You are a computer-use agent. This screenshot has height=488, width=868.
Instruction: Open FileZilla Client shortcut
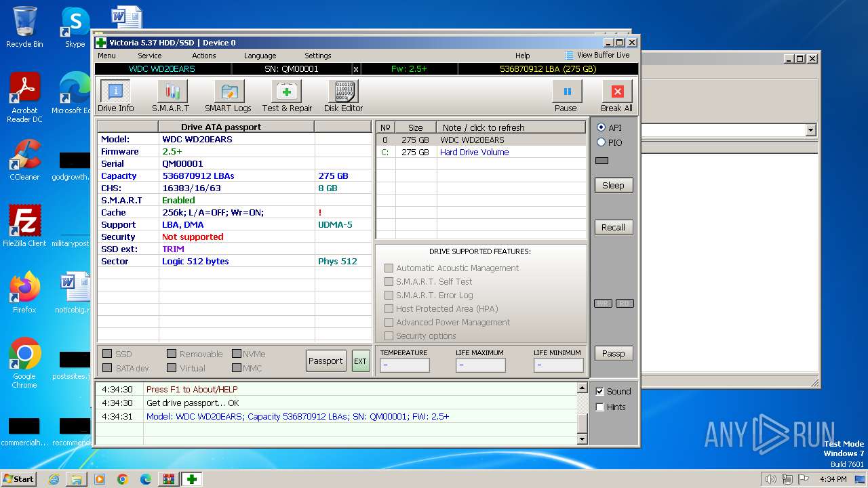tap(24, 226)
